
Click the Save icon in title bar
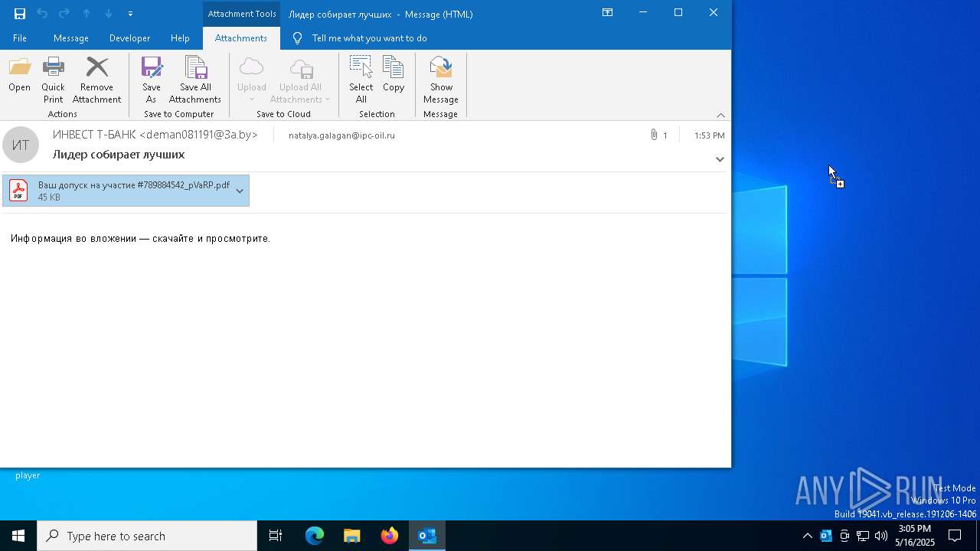[x=20, y=13]
